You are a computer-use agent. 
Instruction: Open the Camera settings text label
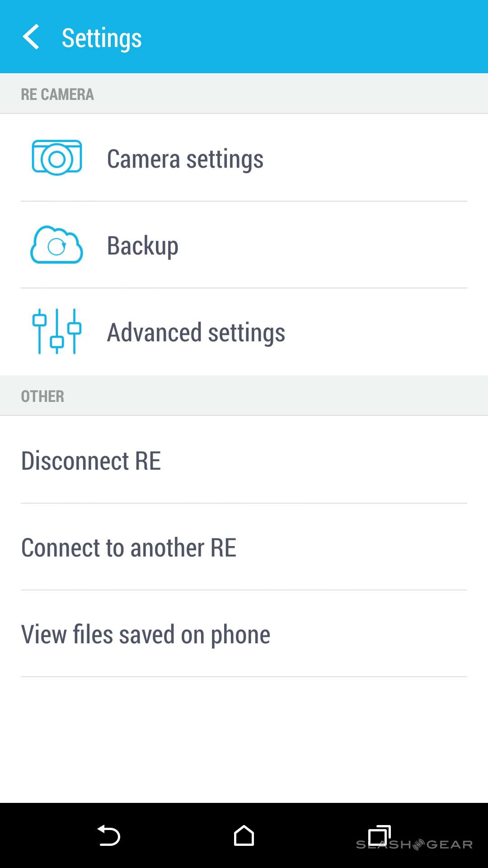coord(185,159)
